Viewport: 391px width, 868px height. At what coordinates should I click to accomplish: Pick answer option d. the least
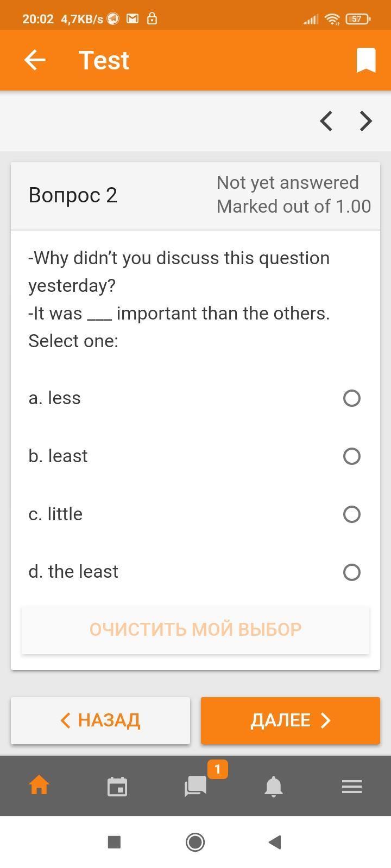(x=351, y=572)
